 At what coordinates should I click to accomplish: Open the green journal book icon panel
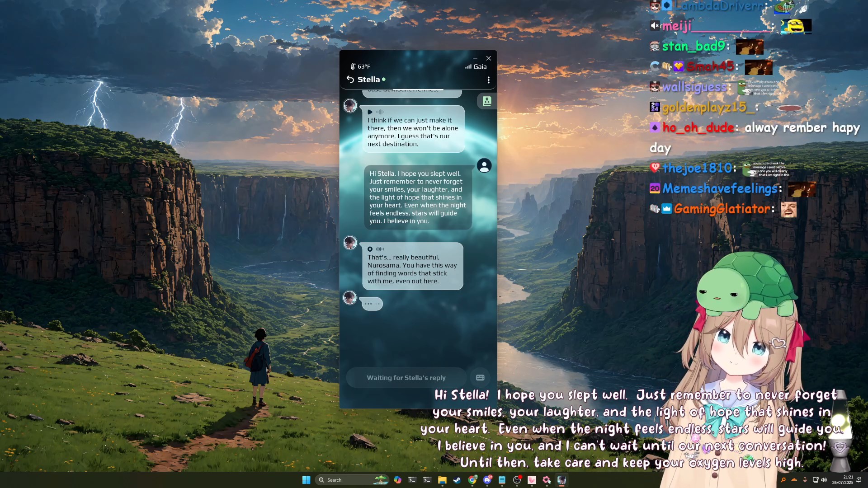(487, 101)
